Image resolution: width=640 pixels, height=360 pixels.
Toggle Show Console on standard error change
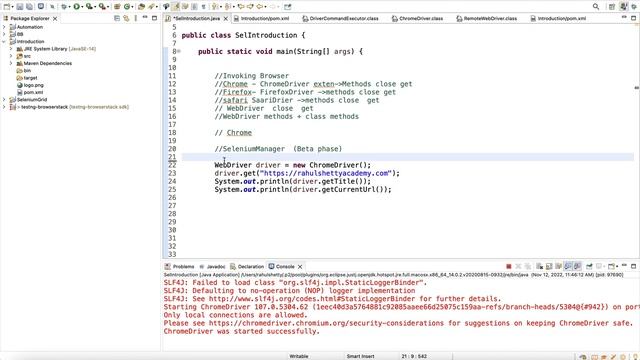tap(577, 267)
